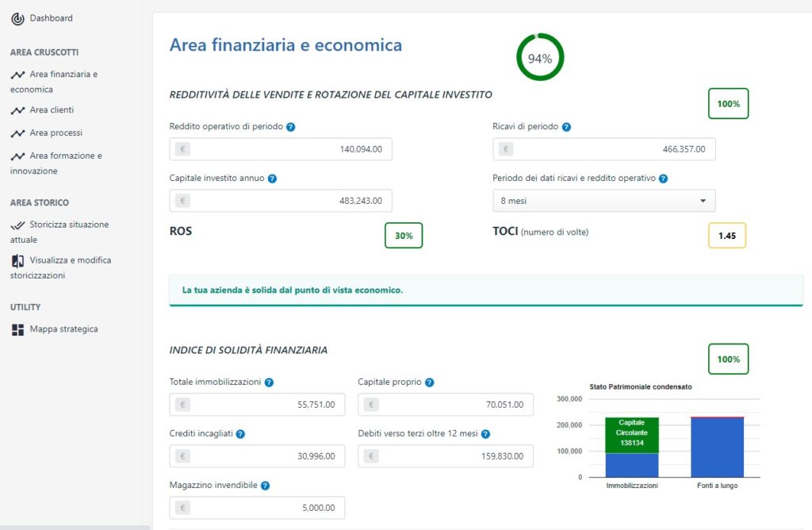Click the Dashboard gauge icon
This screenshot has height=530, width=812.
pos(17,19)
